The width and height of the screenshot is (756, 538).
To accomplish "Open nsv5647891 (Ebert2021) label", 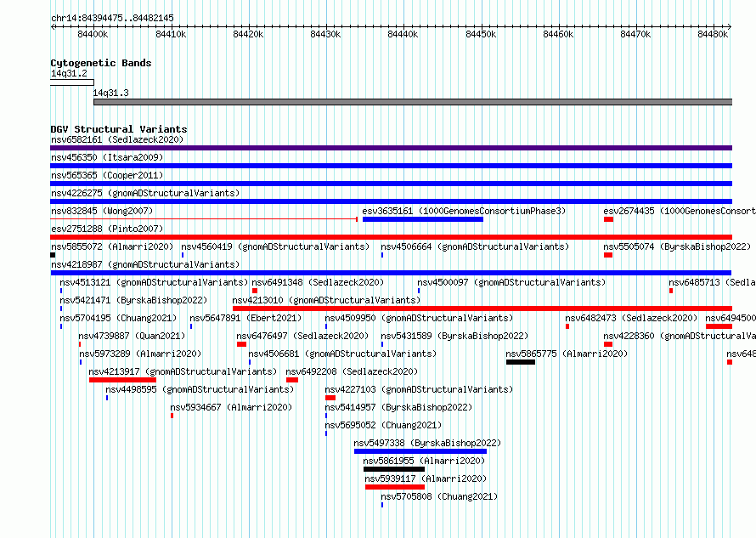I will click(x=245, y=318).
